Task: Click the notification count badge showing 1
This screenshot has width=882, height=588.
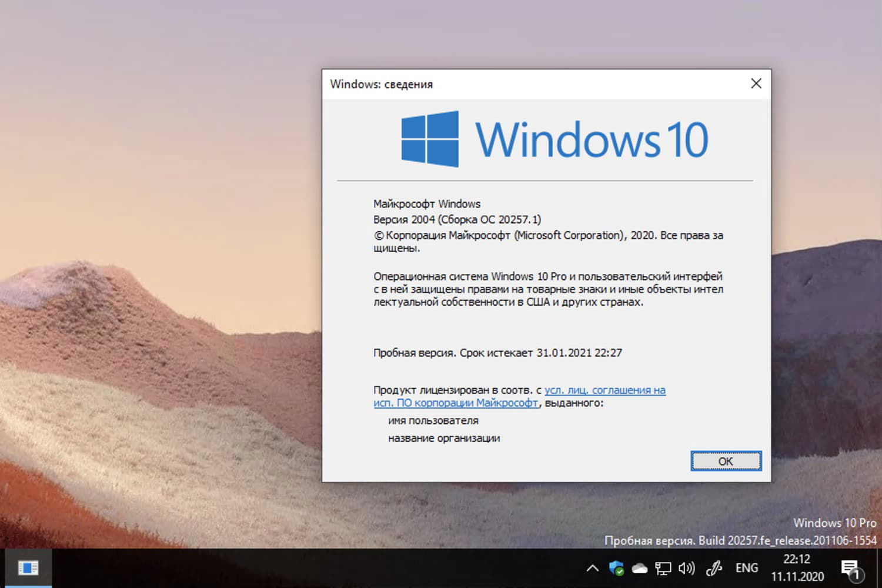Action: click(858, 574)
